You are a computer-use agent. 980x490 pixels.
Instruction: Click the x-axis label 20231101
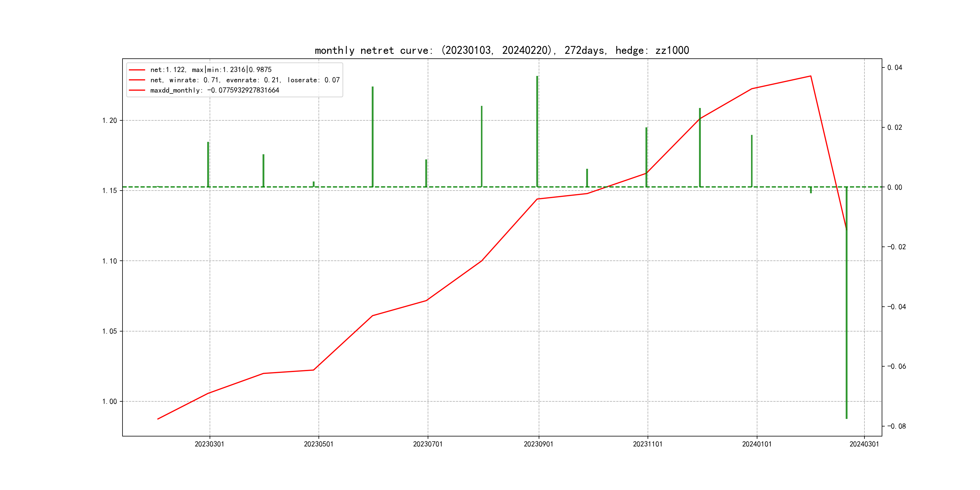tap(648, 444)
